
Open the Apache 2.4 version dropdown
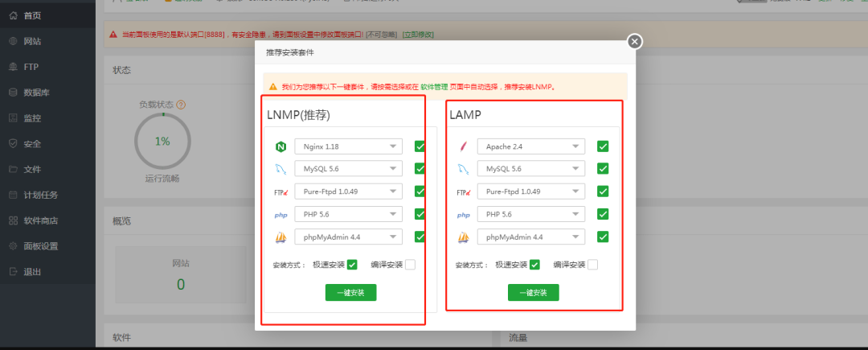[x=531, y=146]
